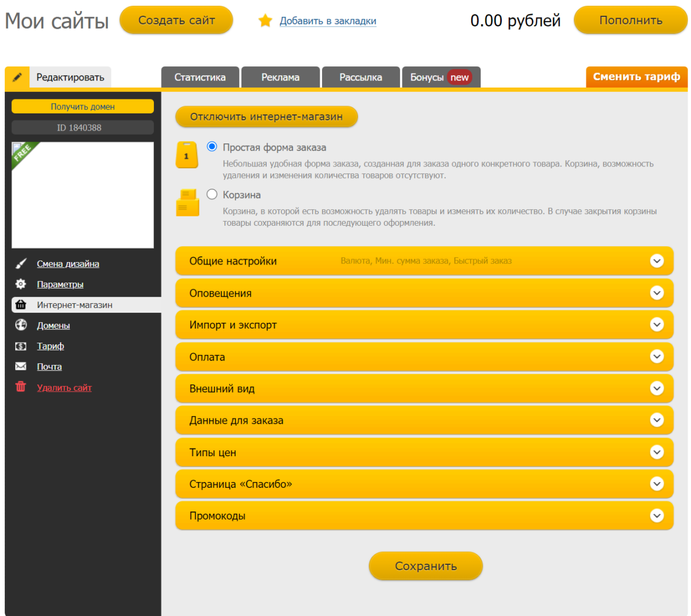Click the Пополнить button
Screen dimensions: 691x616
(x=630, y=21)
